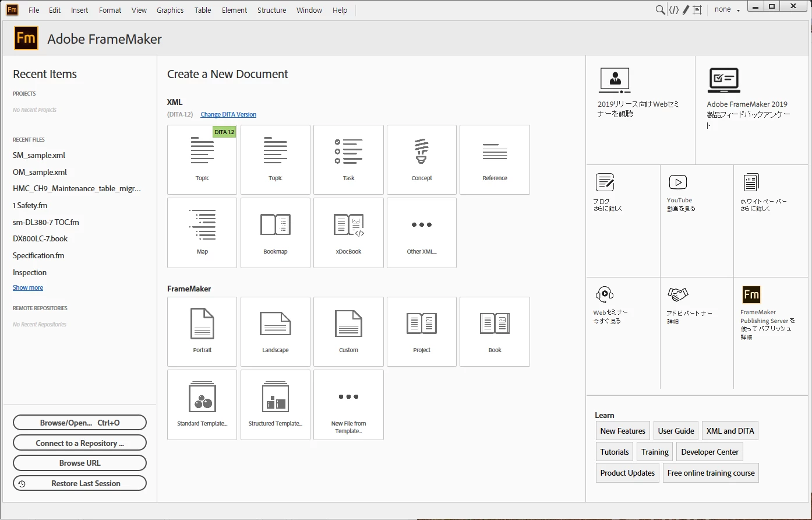Click Developer Center button
Image resolution: width=812 pixels, height=520 pixels.
(x=709, y=452)
